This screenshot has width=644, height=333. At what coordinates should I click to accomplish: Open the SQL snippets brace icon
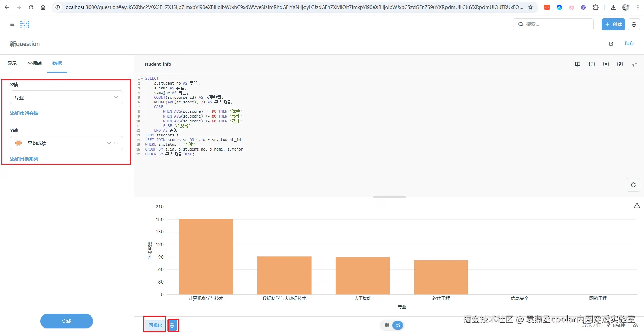point(620,64)
